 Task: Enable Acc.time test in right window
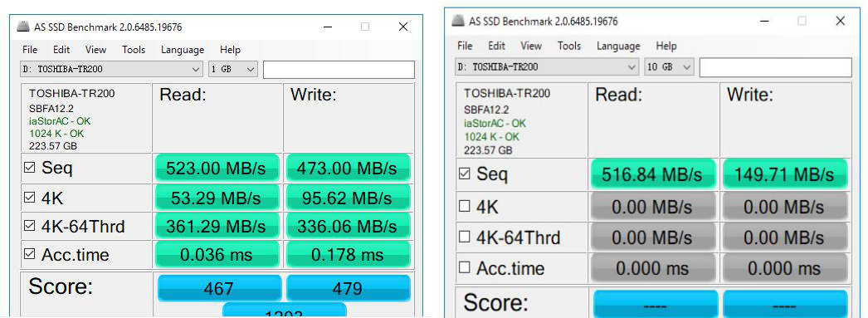[x=465, y=268]
